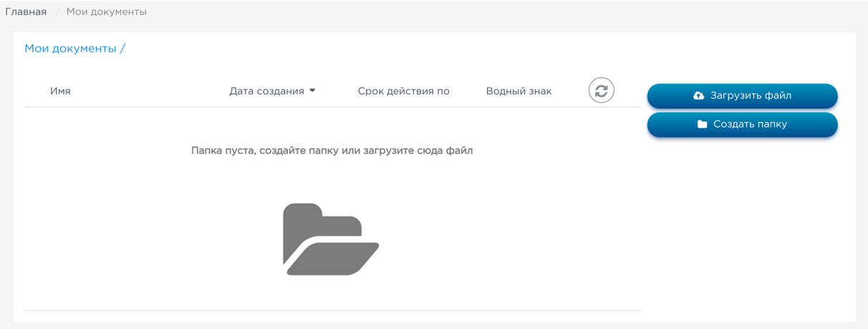This screenshot has width=868, height=329.
Task: Click the empty list area beneath the folder icon
Action: click(331, 294)
